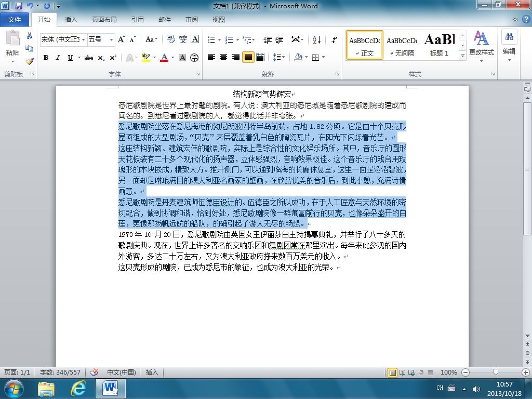Click the Enclose Characters icon
Viewport: 532px width, 399px height.
pyautogui.click(x=194, y=58)
